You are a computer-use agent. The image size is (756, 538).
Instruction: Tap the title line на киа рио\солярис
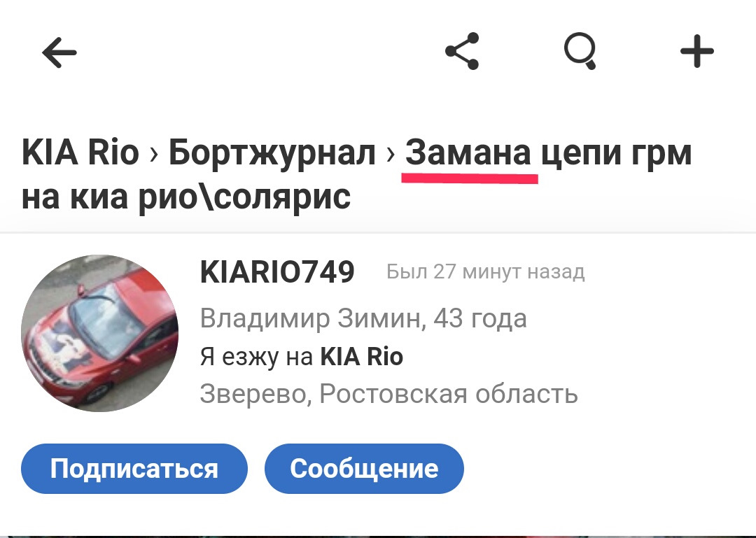pos(186,197)
